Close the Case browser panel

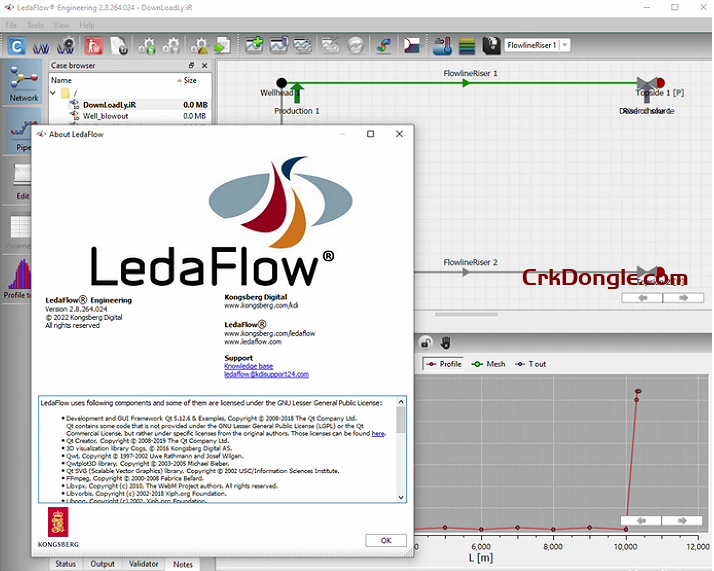pyautogui.click(x=204, y=66)
